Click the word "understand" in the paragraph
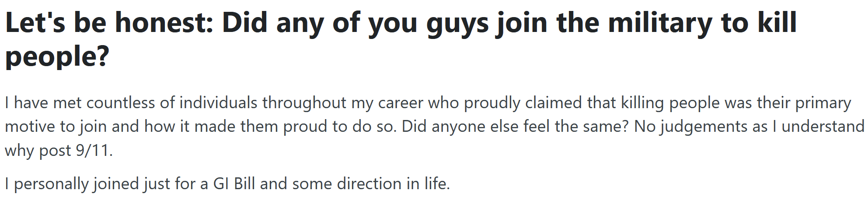868x201 pixels. [823, 127]
